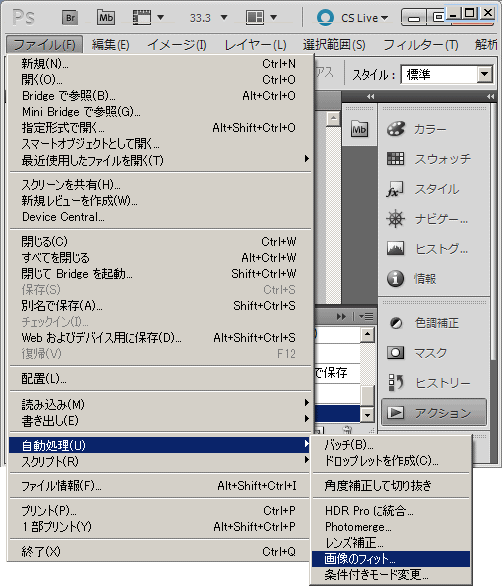
Task: Choose 開く(O)... menu item
Action: tap(160, 80)
